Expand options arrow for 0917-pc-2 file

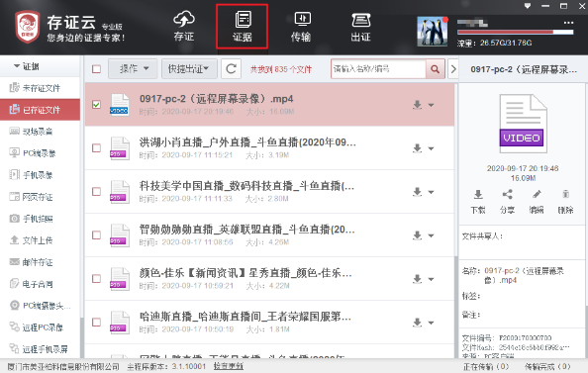(431, 105)
